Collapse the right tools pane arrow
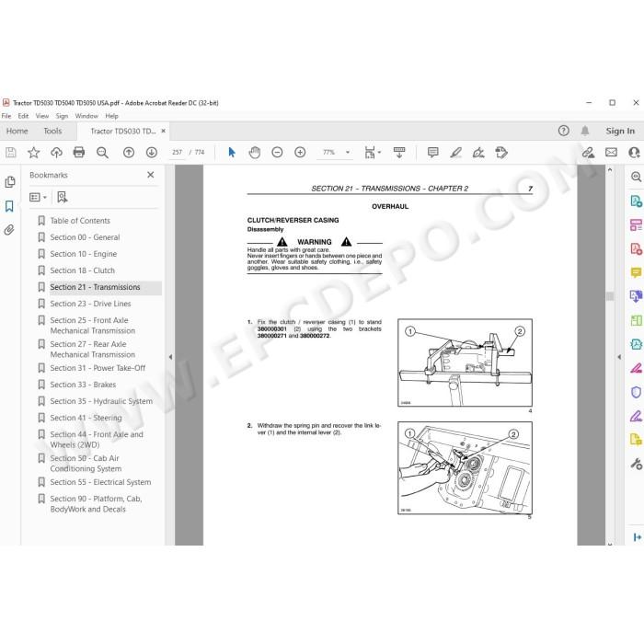This screenshot has height=644, width=644. click(619, 357)
